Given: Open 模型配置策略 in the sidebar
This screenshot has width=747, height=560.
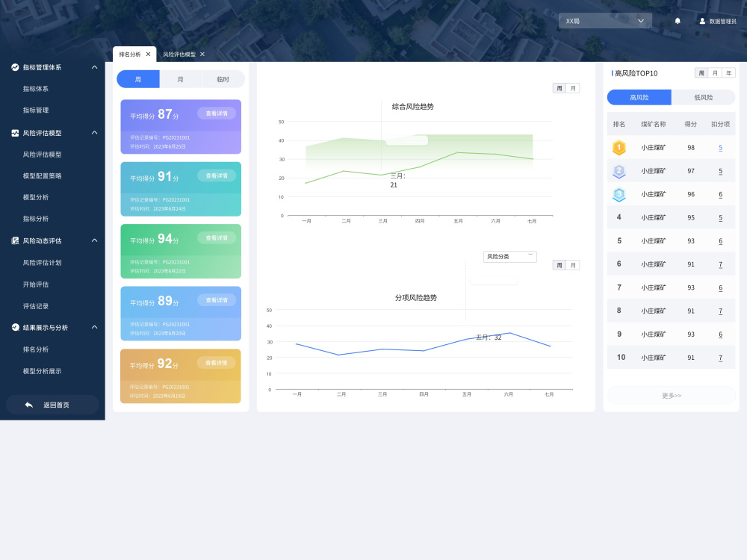Looking at the screenshot, I should [42, 175].
